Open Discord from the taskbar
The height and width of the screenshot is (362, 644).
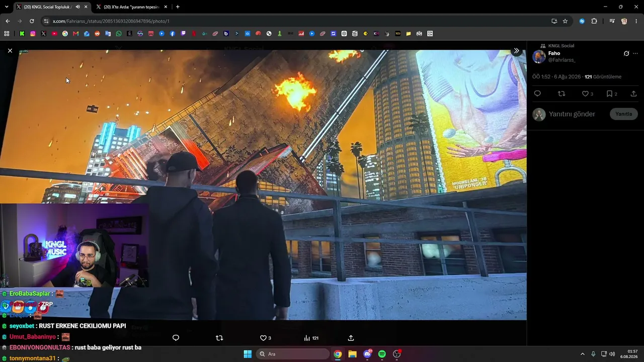coord(367,354)
